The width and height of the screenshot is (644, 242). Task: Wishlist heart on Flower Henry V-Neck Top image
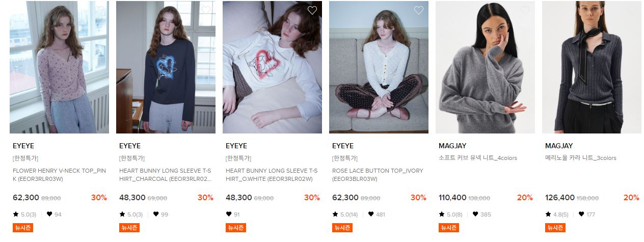click(x=99, y=10)
